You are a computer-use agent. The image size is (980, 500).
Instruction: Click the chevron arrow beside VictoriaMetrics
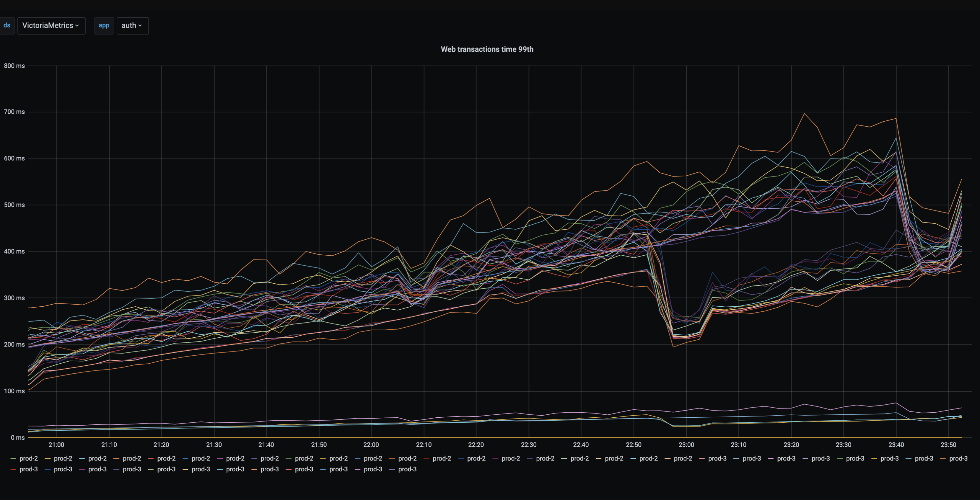tap(77, 25)
